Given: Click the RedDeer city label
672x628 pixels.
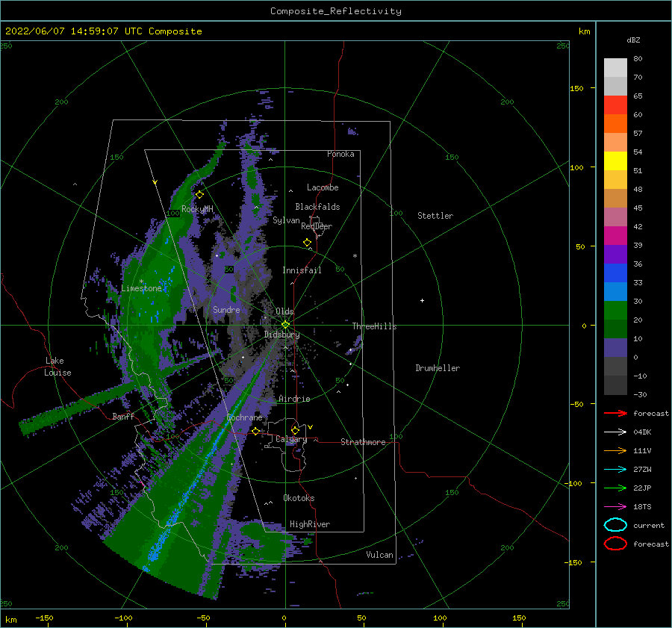Looking at the screenshot, I should pyautogui.click(x=317, y=226).
